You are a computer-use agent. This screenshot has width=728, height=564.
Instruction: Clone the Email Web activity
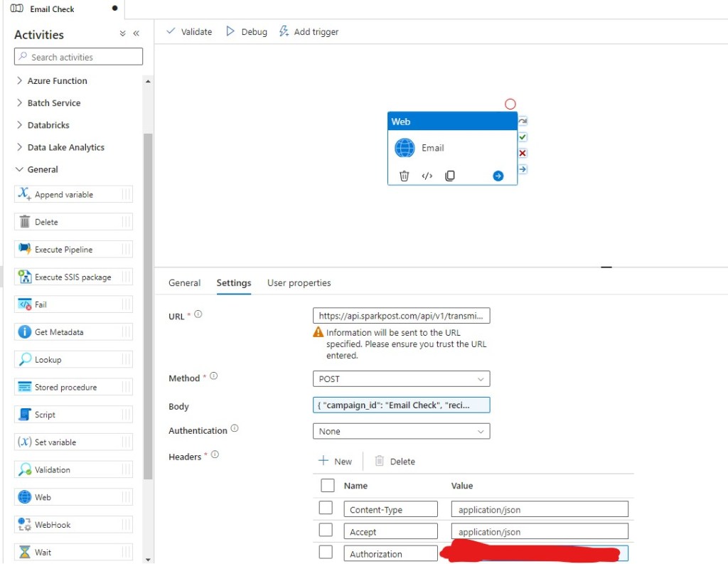click(x=450, y=176)
